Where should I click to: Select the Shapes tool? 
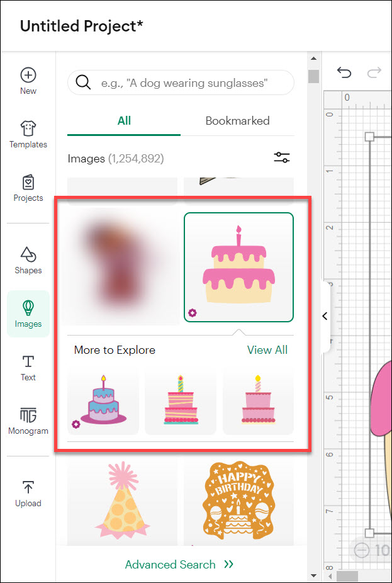pos(28,260)
